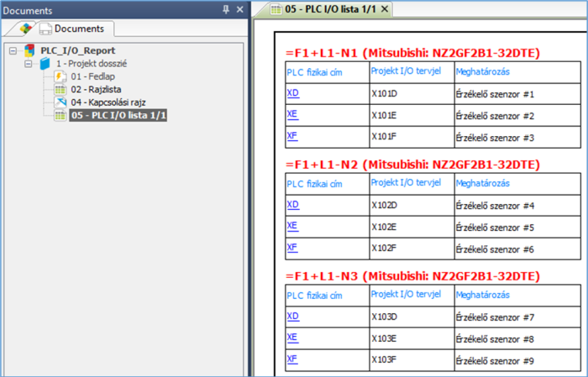The height and width of the screenshot is (377, 588).
Task: Switch to the colorful components tab icon
Action: (x=26, y=29)
